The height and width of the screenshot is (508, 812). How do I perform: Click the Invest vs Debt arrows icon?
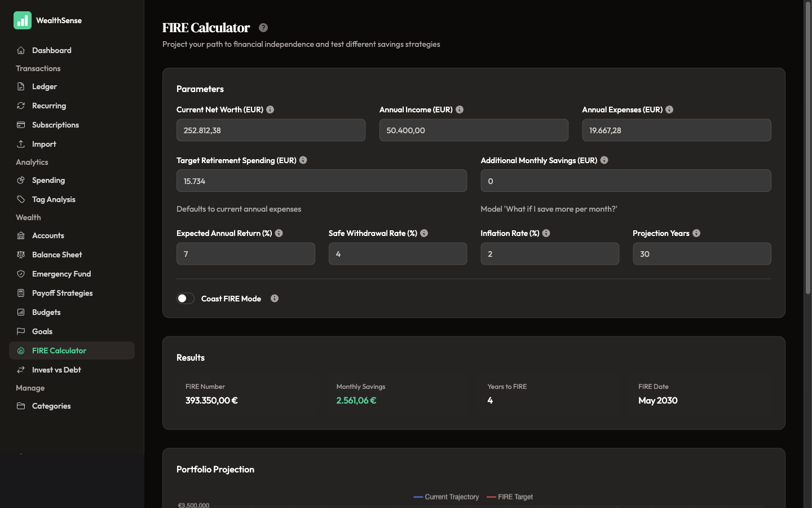pos(21,370)
